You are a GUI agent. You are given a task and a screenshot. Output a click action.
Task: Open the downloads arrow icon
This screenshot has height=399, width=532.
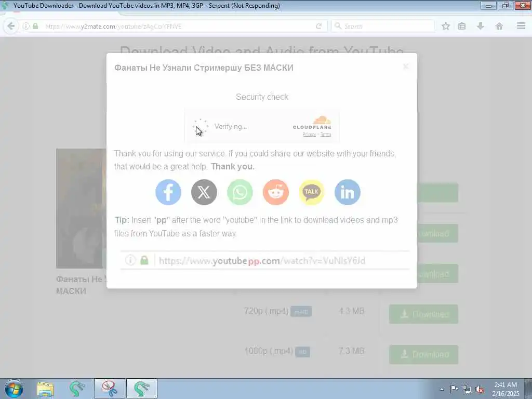point(481,26)
